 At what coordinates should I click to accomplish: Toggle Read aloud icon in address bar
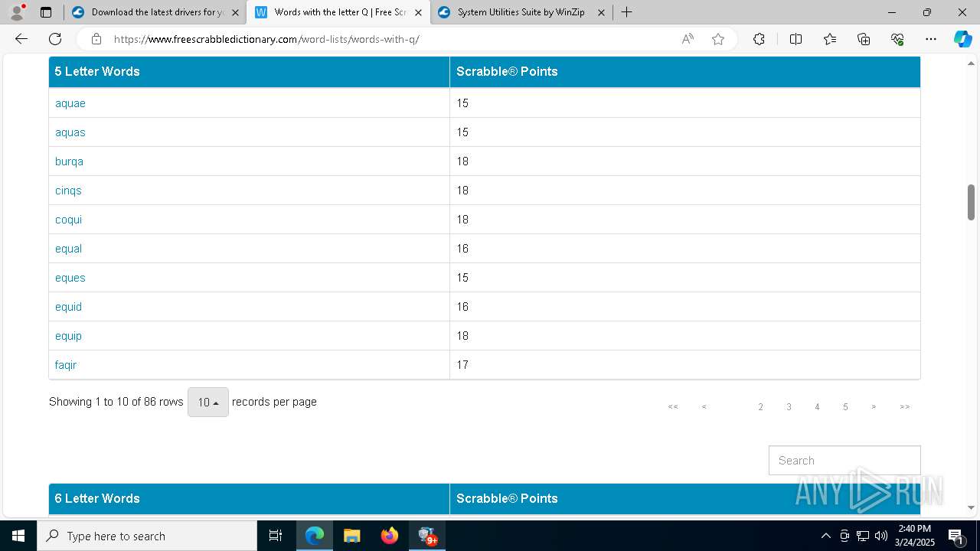pyautogui.click(x=688, y=39)
